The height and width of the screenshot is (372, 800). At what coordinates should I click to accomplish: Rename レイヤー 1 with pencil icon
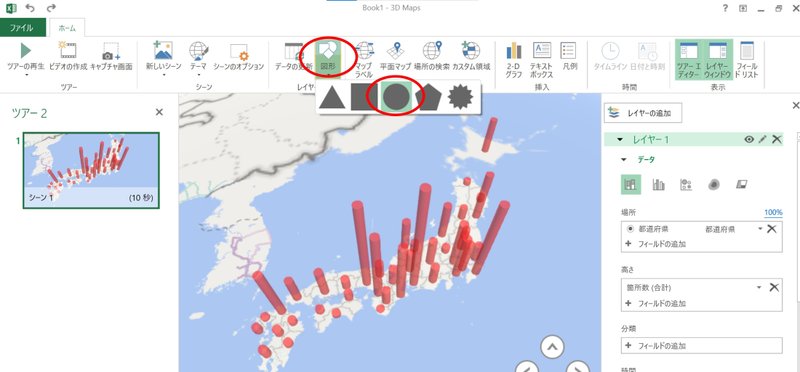[762, 139]
